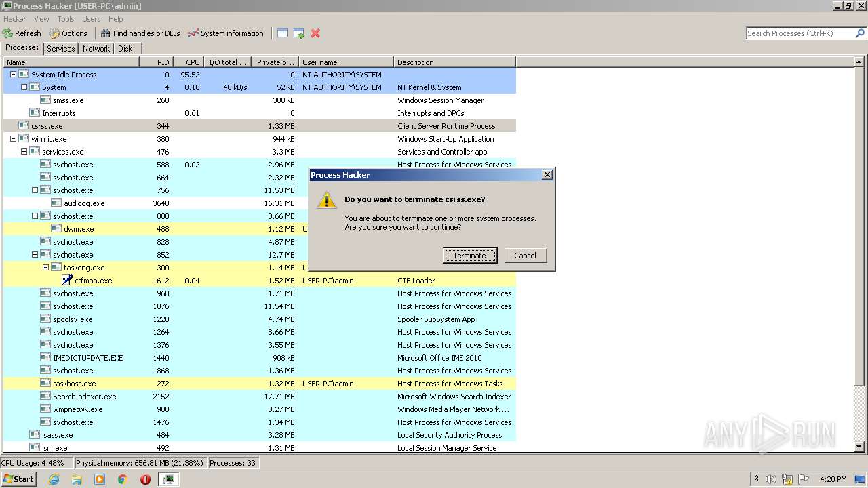Open the Tools menu
This screenshot has width=868, height=488.
click(x=66, y=19)
